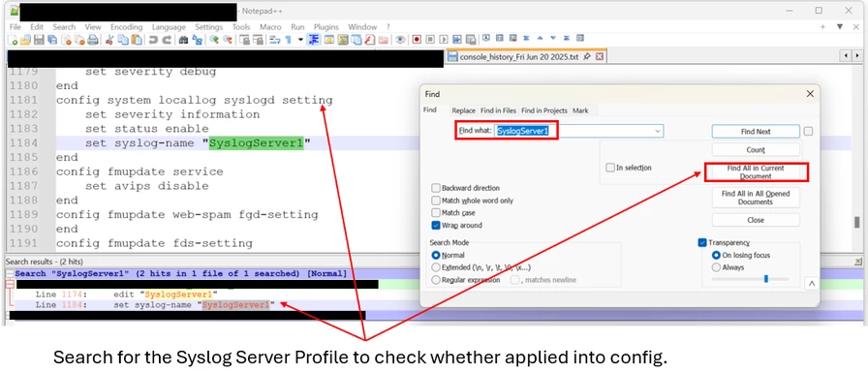
Task: Click the Find Next button
Action: (756, 132)
